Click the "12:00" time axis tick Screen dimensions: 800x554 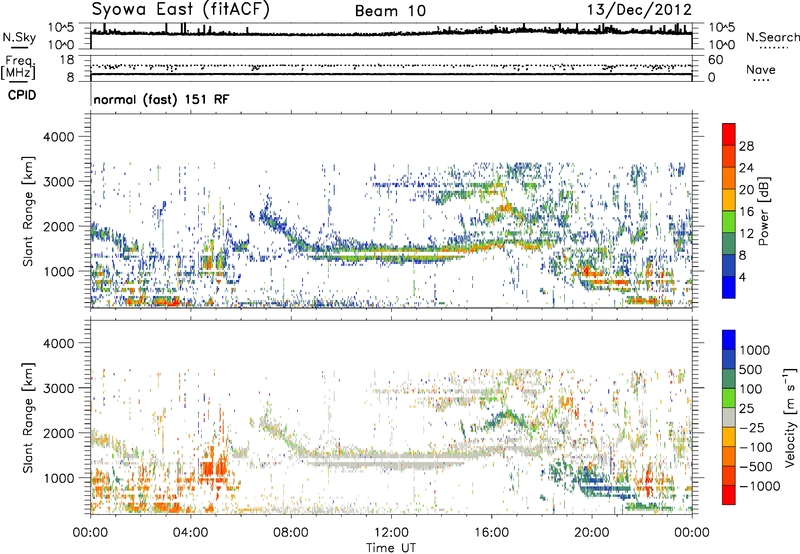coord(391,533)
